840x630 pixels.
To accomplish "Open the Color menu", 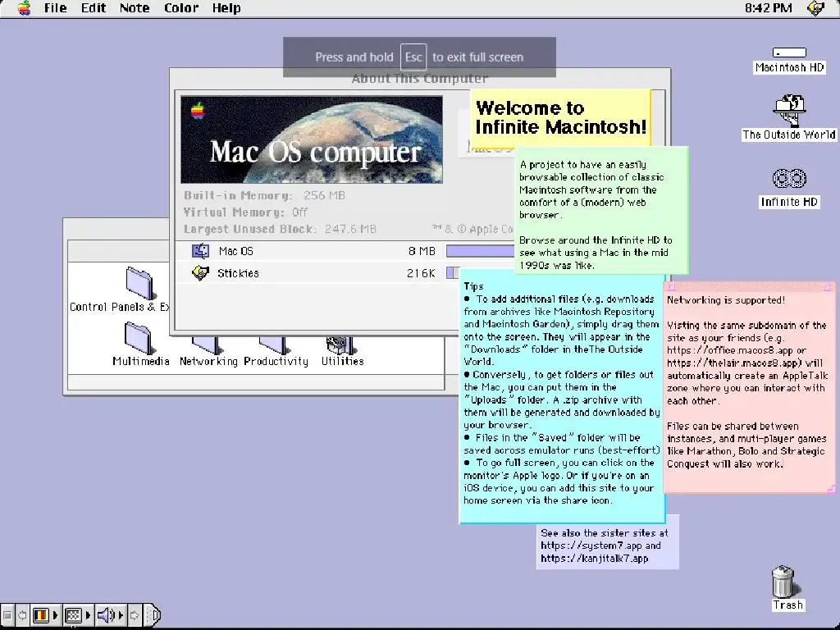I will (181, 8).
